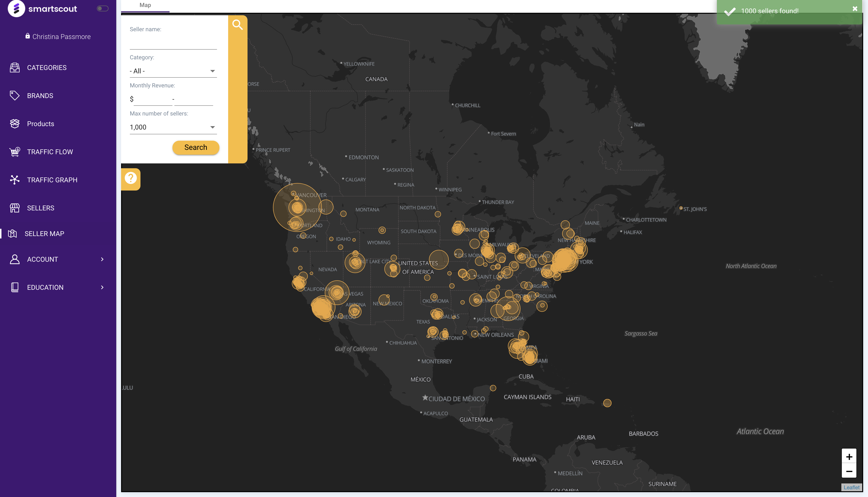Click the Products stacked boxes icon
The width and height of the screenshot is (868, 497).
tap(14, 123)
